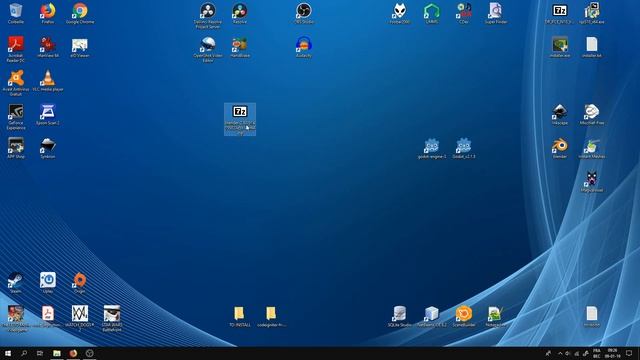This screenshot has width=640, height=360.
Task: Open the Resolve desktop shortcut
Action: point(240,13)
